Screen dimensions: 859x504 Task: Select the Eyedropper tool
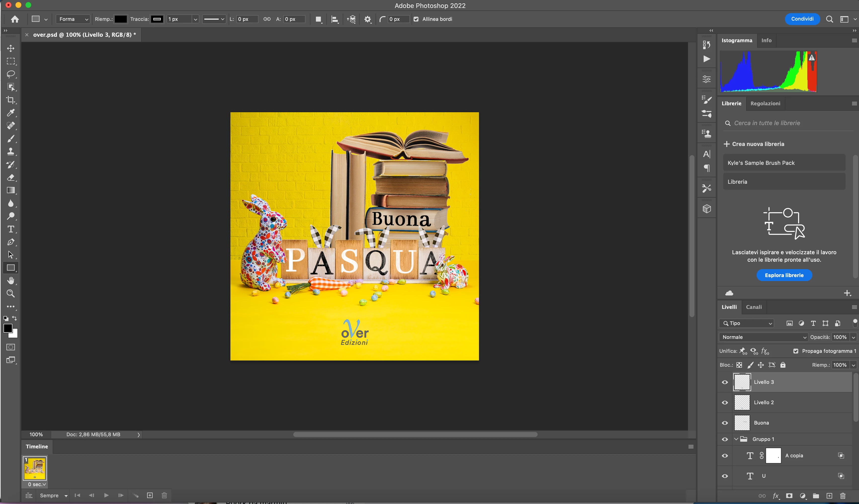point(11,113)
